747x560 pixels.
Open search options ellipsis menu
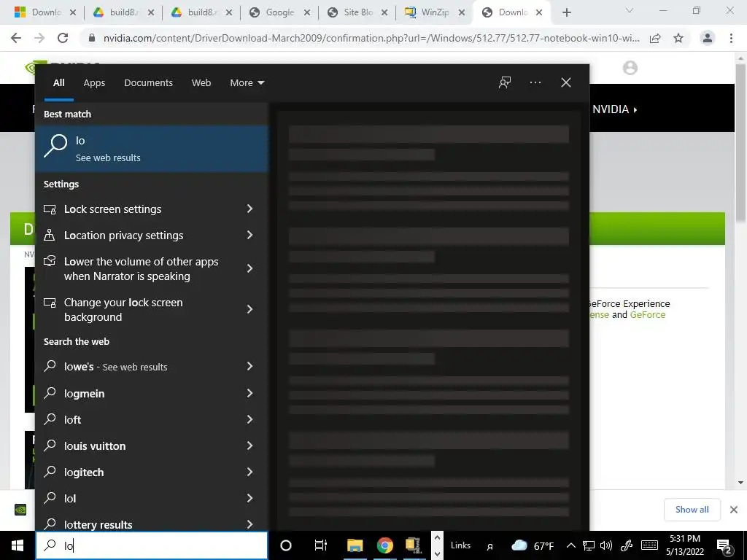pyautogui.click(x=535, y=82)
